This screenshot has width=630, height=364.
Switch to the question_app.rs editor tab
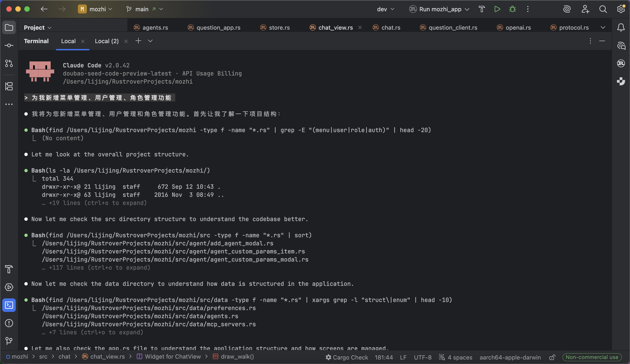[x=218, y=27]
